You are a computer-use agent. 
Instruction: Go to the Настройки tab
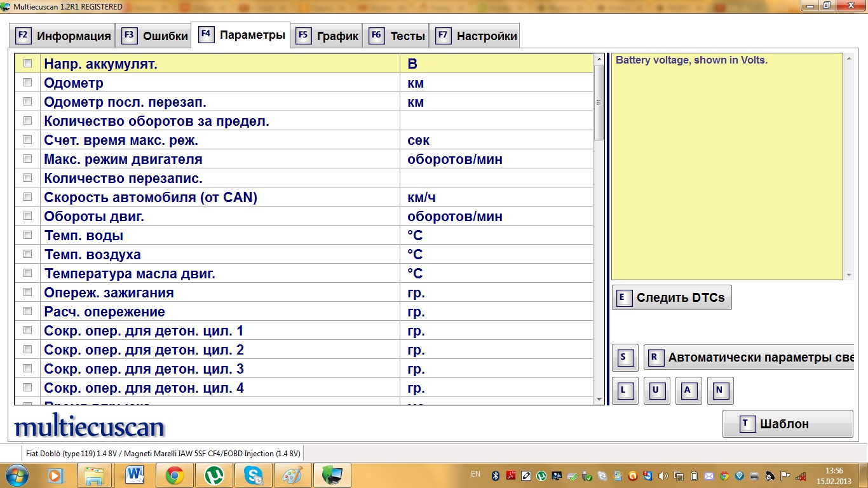[x=477, y=36]
